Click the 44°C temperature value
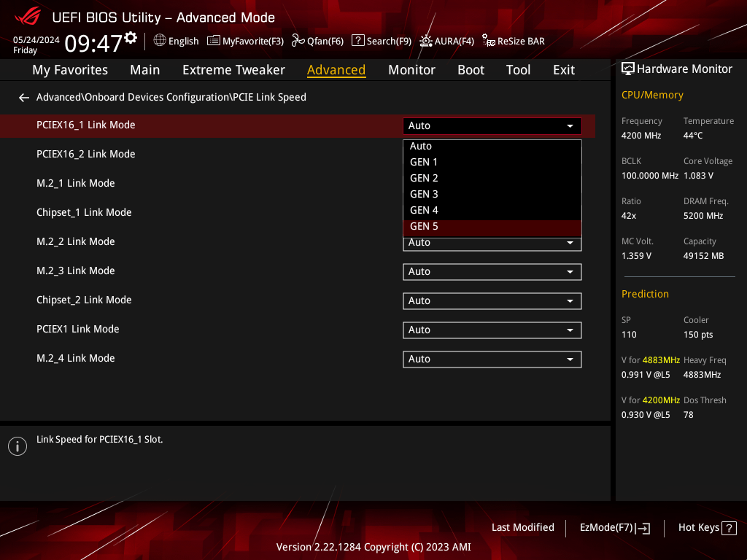 (x=693, y=136)
